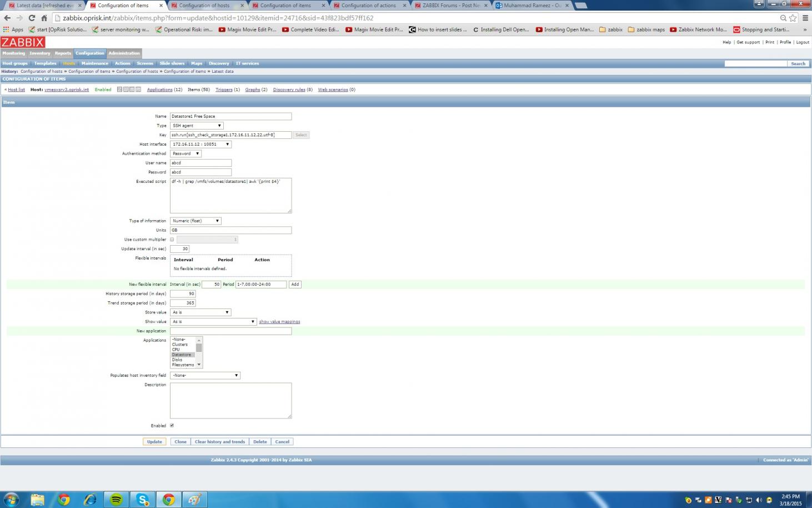Open File Explorer from the taskbar
812x508 pixels.
[37, 500]
